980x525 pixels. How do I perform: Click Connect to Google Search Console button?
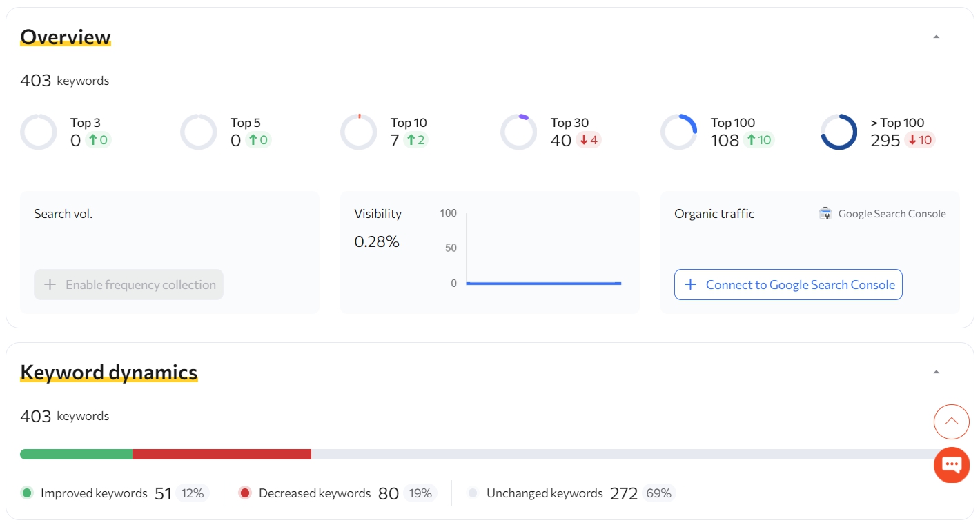788,284
